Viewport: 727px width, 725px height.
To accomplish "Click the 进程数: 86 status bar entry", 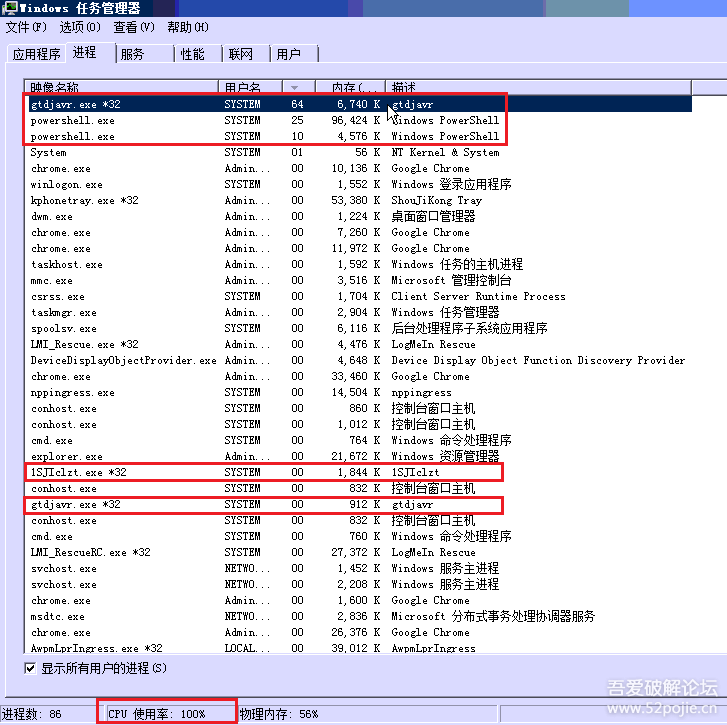I will pos(32,714).
